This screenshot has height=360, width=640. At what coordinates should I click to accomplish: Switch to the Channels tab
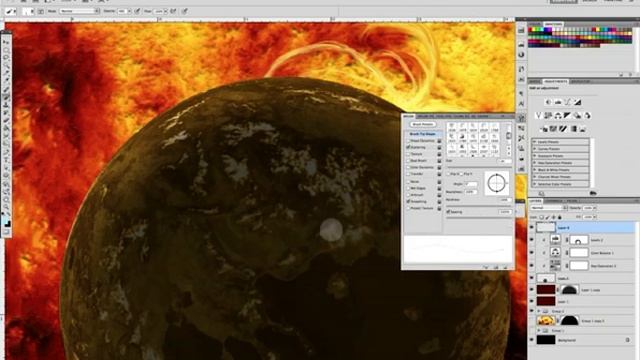coord(554,201)
